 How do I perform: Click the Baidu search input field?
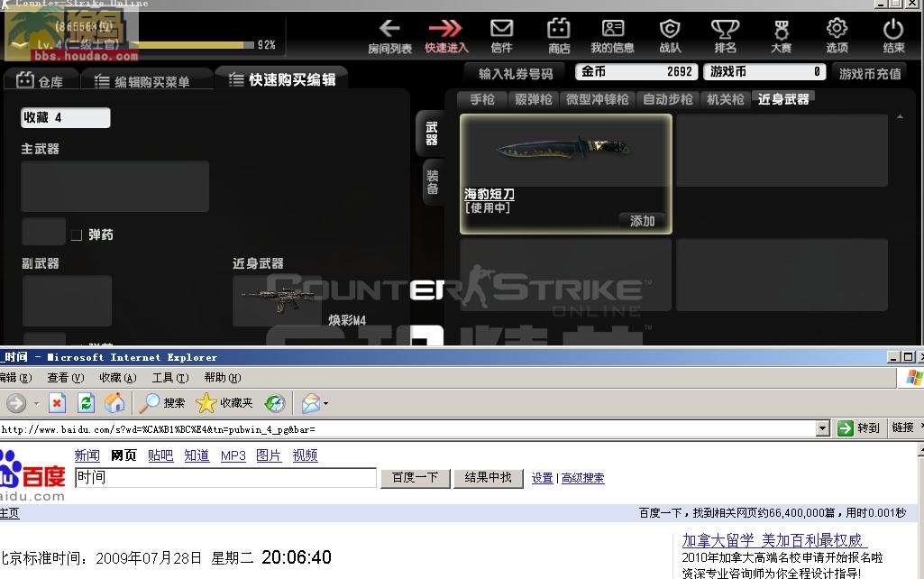click(225, 478)
